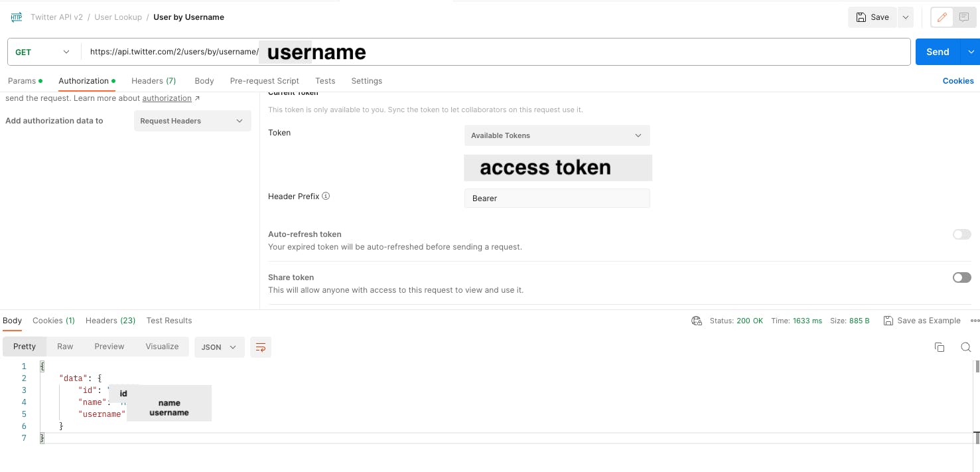Switch to Visualize view

pos(163,347)
